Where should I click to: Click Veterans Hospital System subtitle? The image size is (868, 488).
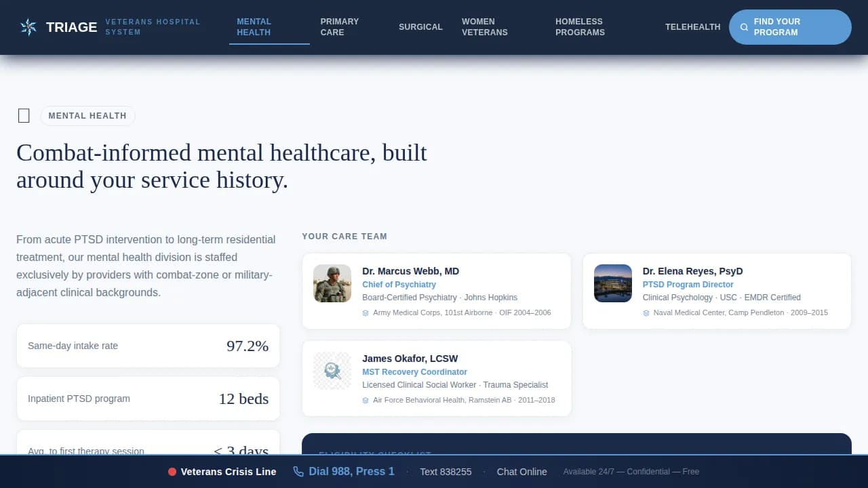[x=153, y=27]
